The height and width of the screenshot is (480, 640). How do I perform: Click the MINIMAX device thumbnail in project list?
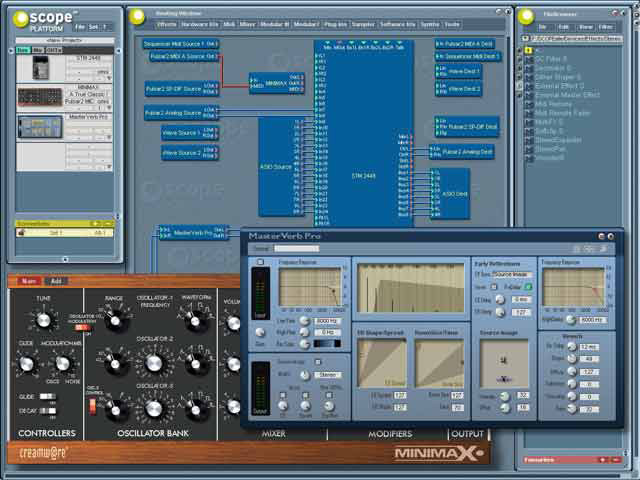40,97
